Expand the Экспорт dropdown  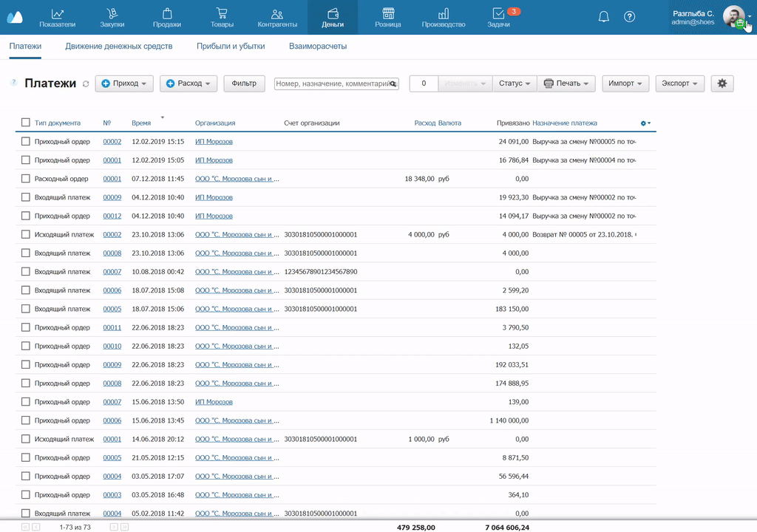(x=679, y=83)
